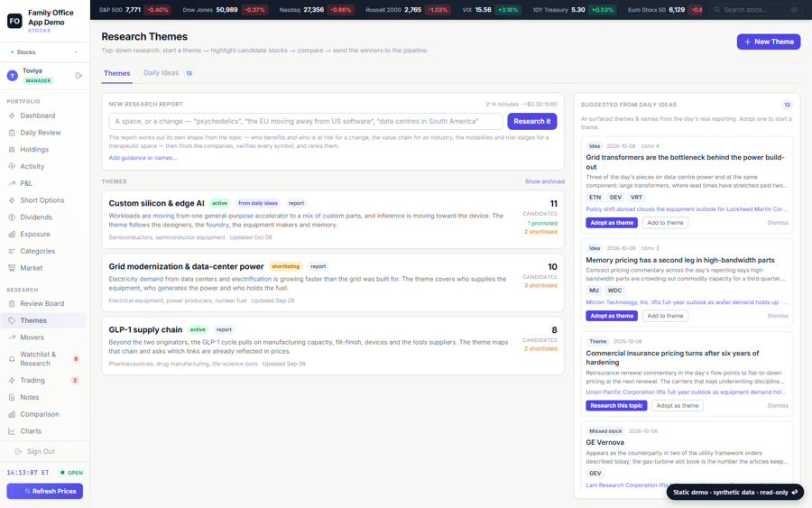Viewport: 812px width, 508px height.
Task: Select the Themes tag icon
Action: [12, 320]
